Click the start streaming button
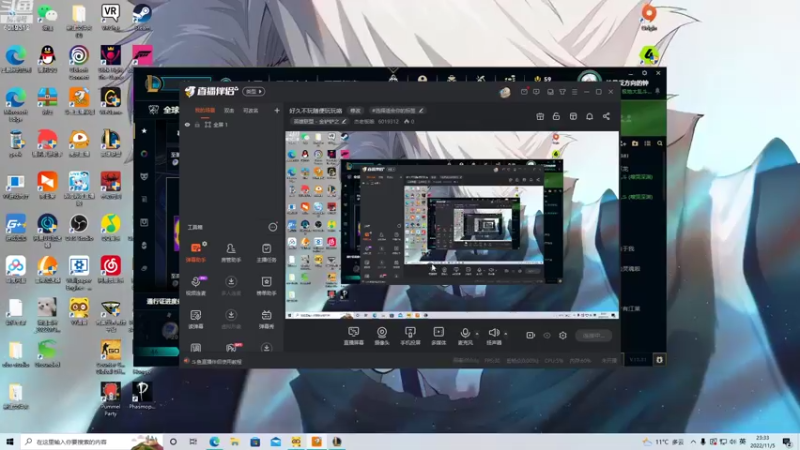The height and width of the screenshot is (450, 800). [x=593, y=335]
